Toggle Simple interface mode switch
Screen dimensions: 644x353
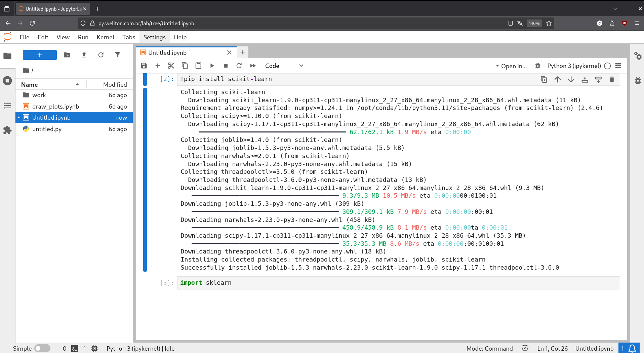click(42, 348)
